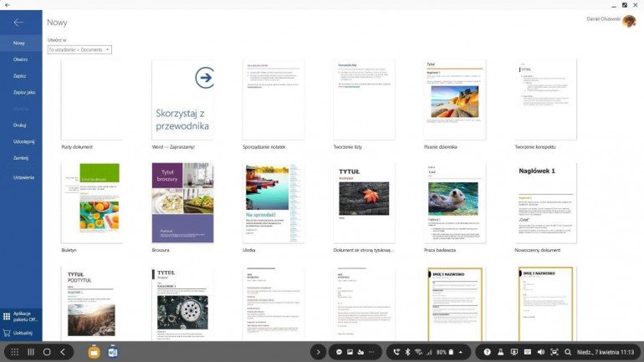The height and width of the screenshot is (362, 644).
Task: Expand the taskbar notification icons chevron
Action: coord(317,352)
